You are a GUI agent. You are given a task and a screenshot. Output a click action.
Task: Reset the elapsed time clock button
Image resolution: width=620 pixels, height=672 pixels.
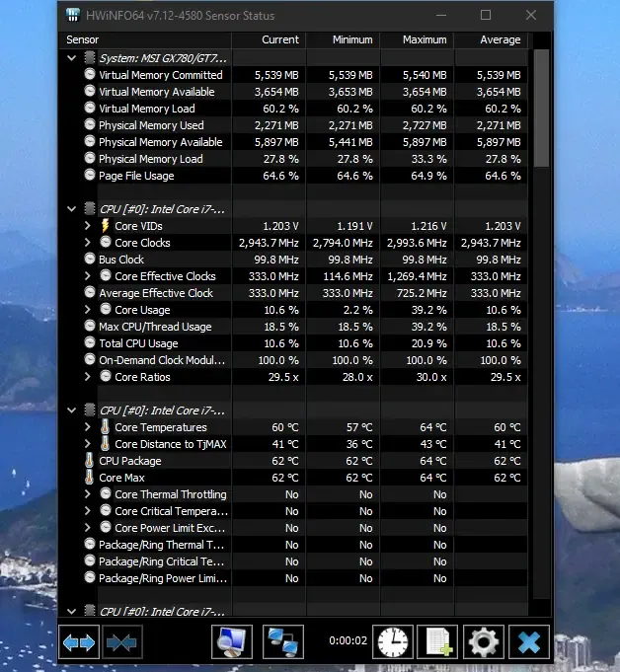point(393,641)
